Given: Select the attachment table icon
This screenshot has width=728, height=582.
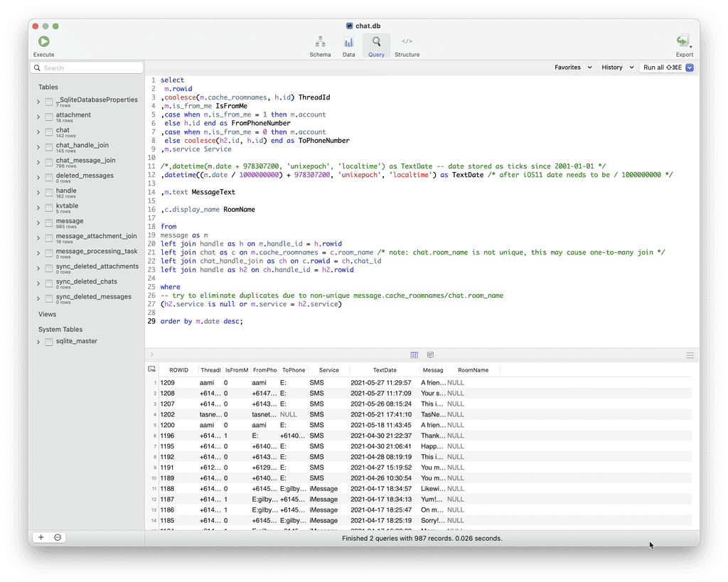Looking at the screenshot, I should 49,117.
